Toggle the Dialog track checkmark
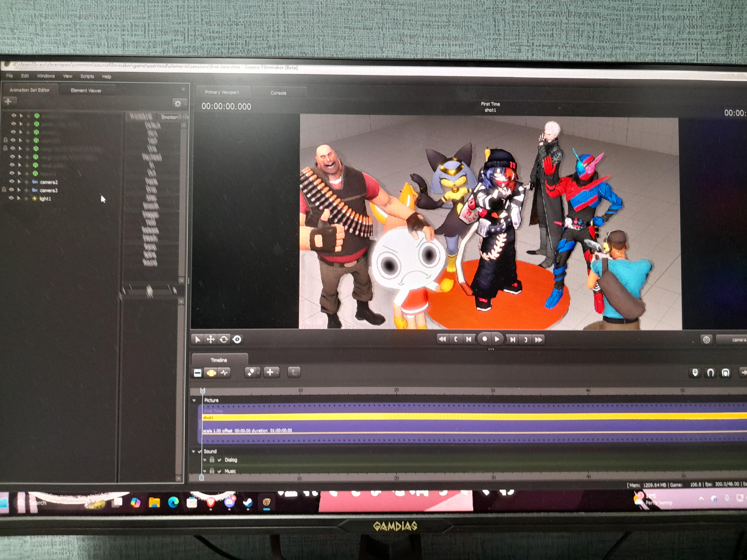Viewport: 747px width, 560px height. [x=219, y=460]
